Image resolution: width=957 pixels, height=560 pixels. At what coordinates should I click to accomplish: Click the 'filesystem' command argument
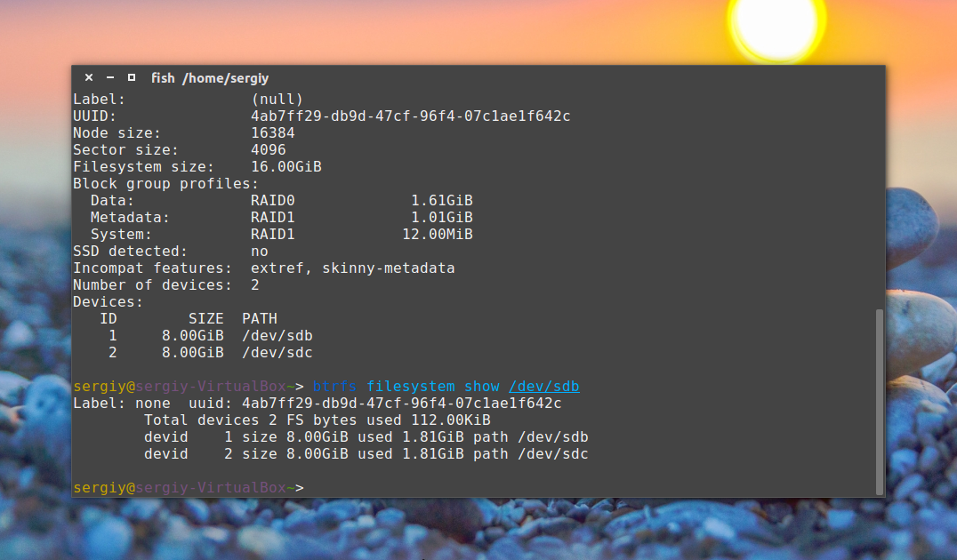click(x=411, y=386)
